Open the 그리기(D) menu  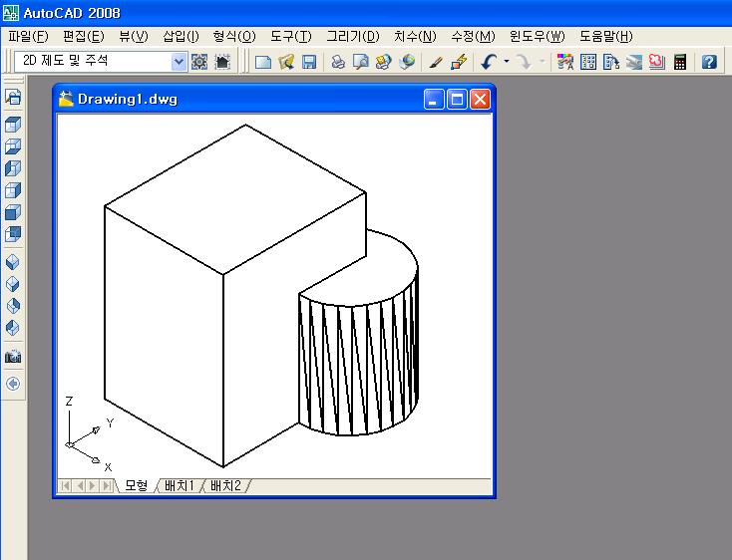tap(353, 36)
